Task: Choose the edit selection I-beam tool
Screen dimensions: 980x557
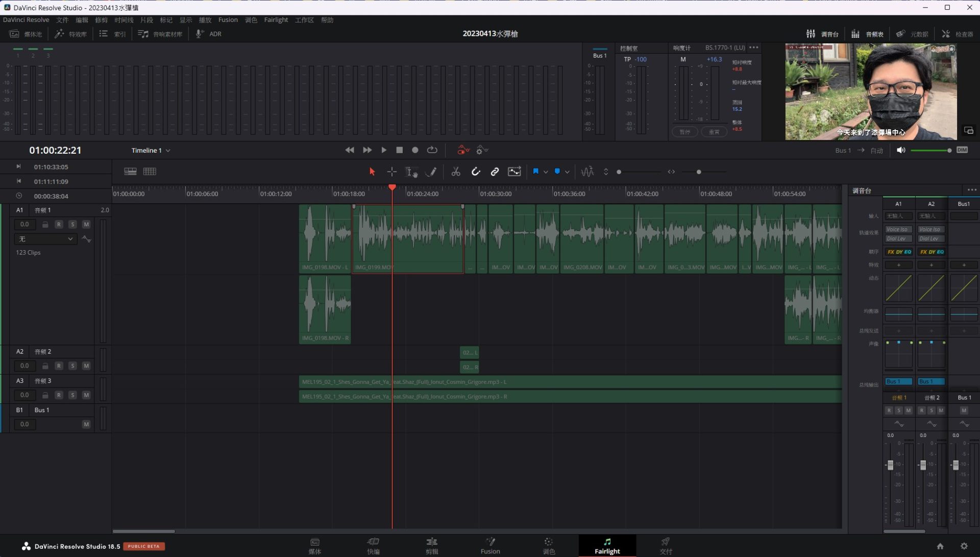Action: (x=411, y=172)
